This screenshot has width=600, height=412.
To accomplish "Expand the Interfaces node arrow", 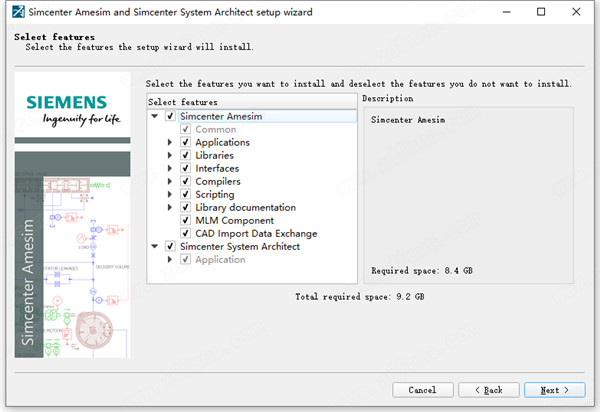I will 170,168.
